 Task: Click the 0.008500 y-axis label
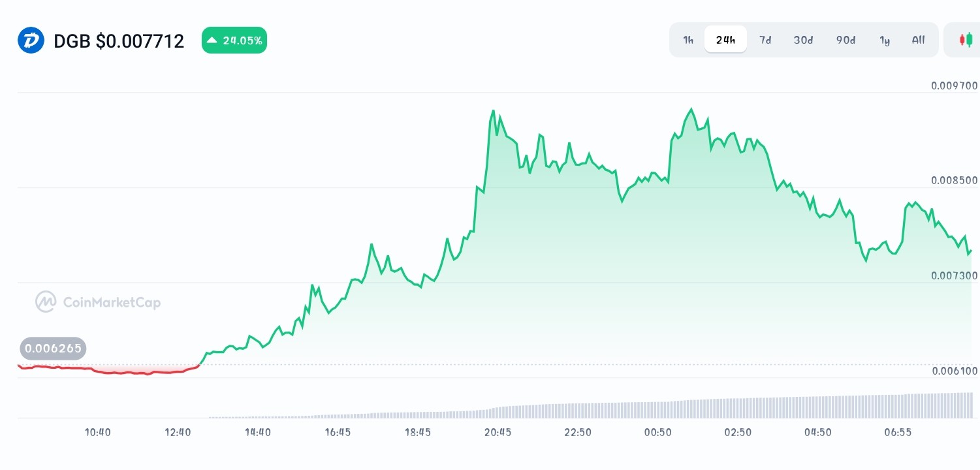click(955, 181)
